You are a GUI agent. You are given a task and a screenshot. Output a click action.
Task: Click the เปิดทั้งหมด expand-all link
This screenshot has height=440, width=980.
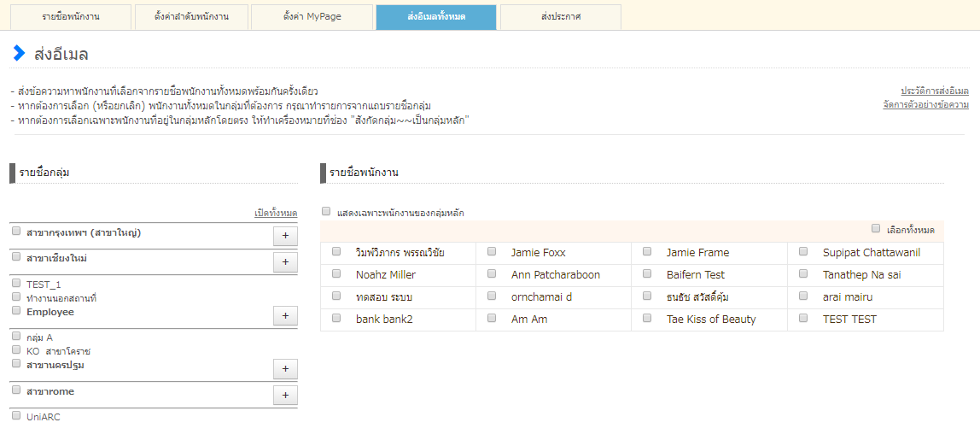[276, 213]
